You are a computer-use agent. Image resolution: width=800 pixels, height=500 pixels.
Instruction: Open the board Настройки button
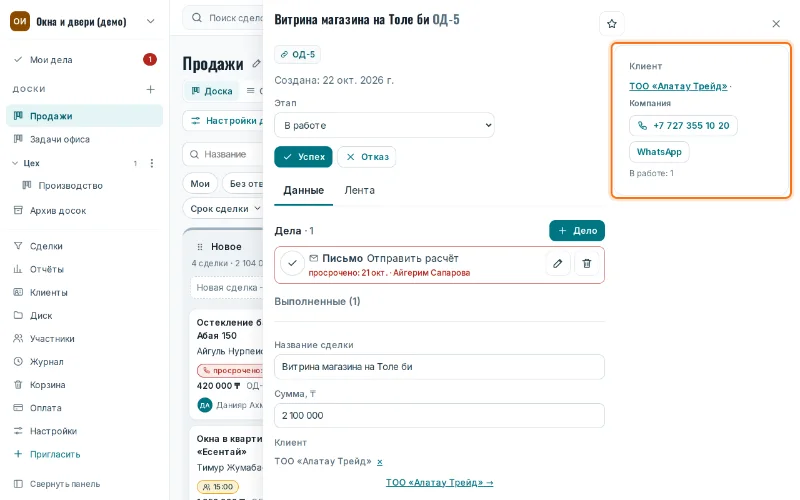[223, 121]
